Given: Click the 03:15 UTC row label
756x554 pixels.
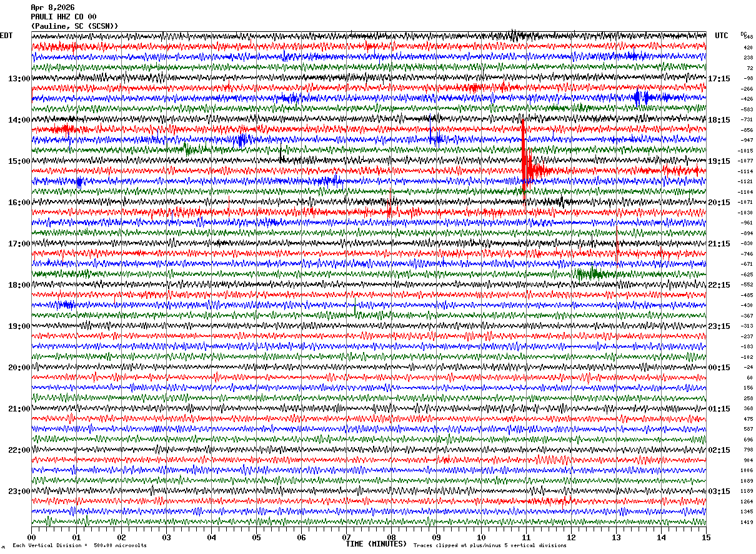Looking at the screenshot, I should (719, 491).
